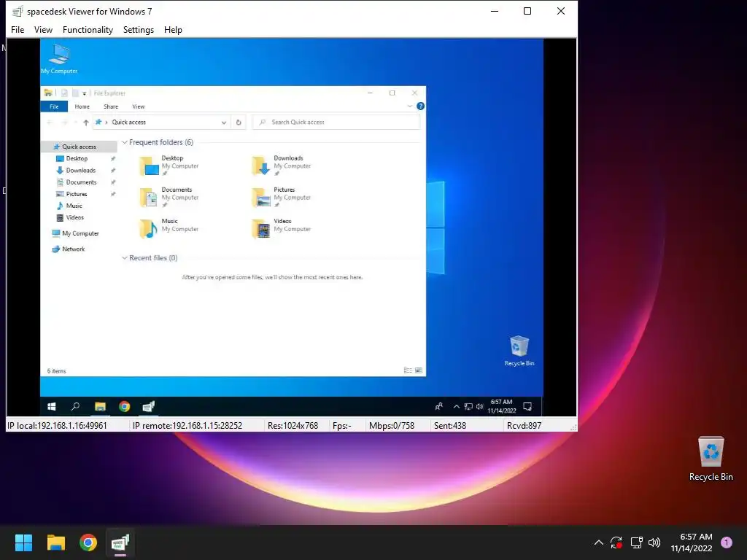Viewport: 747px width, 560px height.
Task: Click the Res:1024x768 status entry
Action: (x=293, y=426)
